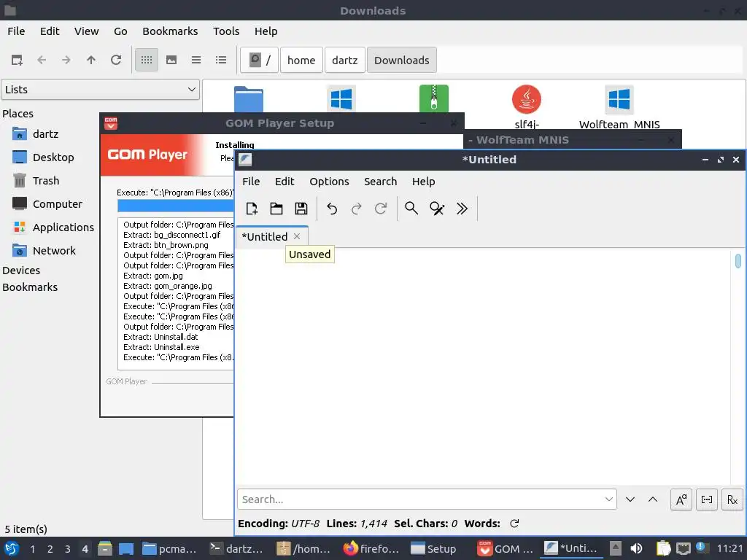Open the clipboard manager tray icon
The width and height of the screenshot is (747, 560).
[x=662, y=549]
